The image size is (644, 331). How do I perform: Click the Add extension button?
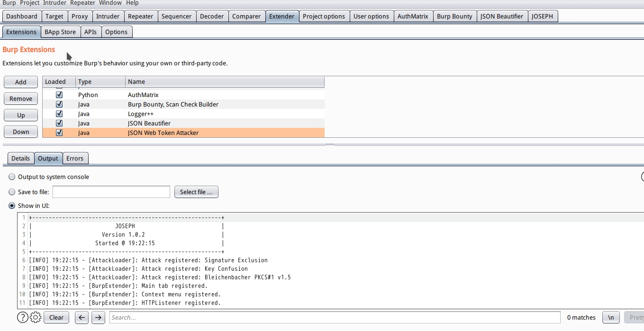21,82
